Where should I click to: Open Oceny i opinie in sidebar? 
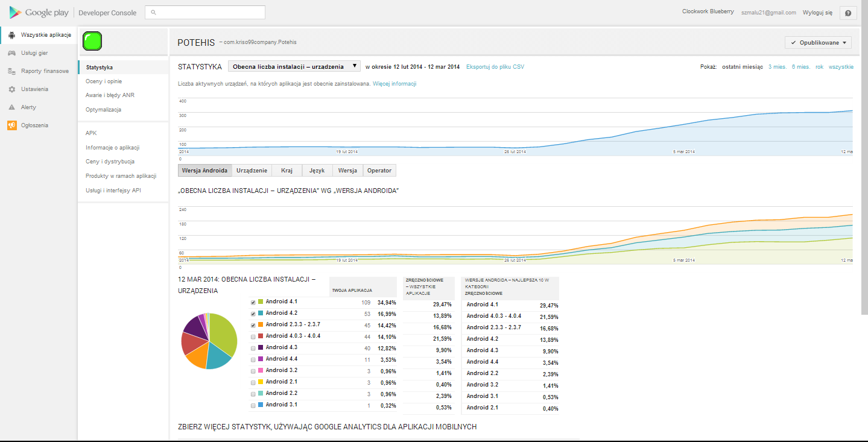[x=104, y=81]
